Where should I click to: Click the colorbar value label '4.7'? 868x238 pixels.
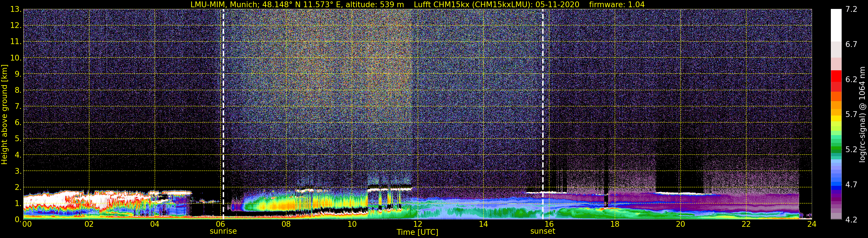point(851,184)
